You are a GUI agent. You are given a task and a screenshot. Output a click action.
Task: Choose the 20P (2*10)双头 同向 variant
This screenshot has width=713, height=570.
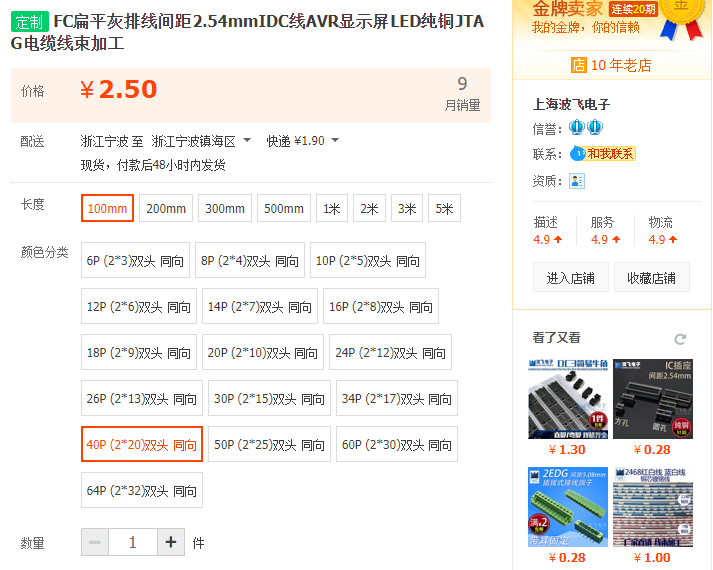click(x=263, y=352)
